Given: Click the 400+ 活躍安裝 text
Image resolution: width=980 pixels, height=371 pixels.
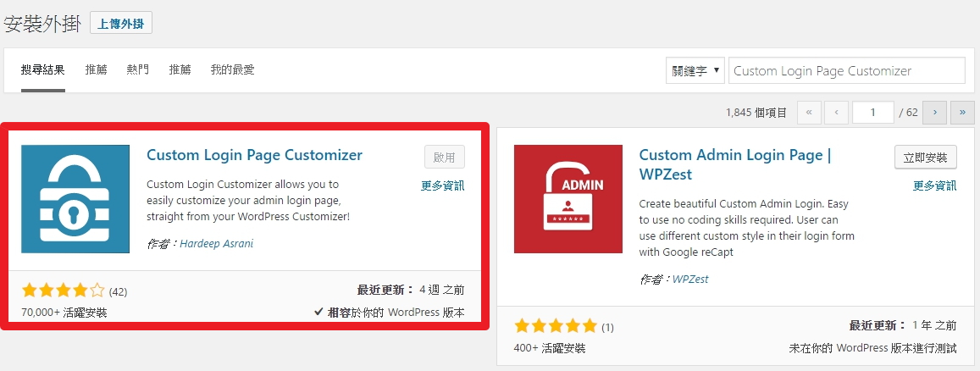Looking at the screenshot, I should pyautogui.click(x=550, y=348).
